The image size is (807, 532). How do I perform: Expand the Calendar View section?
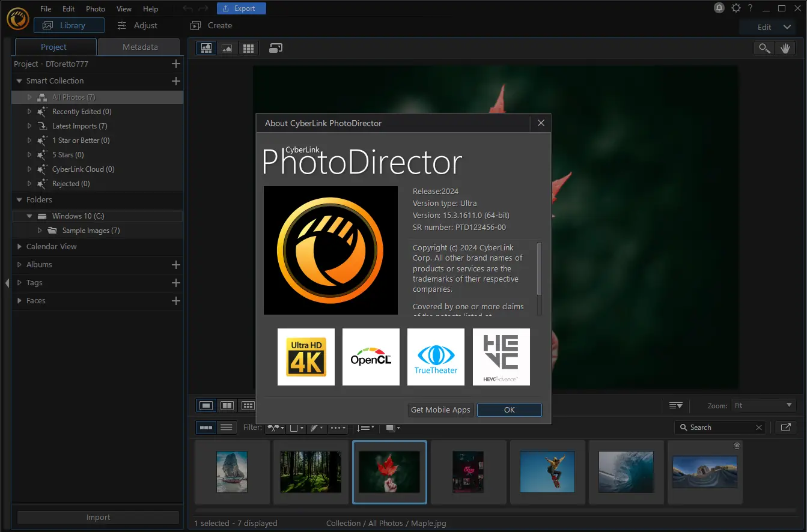(20, 247)
